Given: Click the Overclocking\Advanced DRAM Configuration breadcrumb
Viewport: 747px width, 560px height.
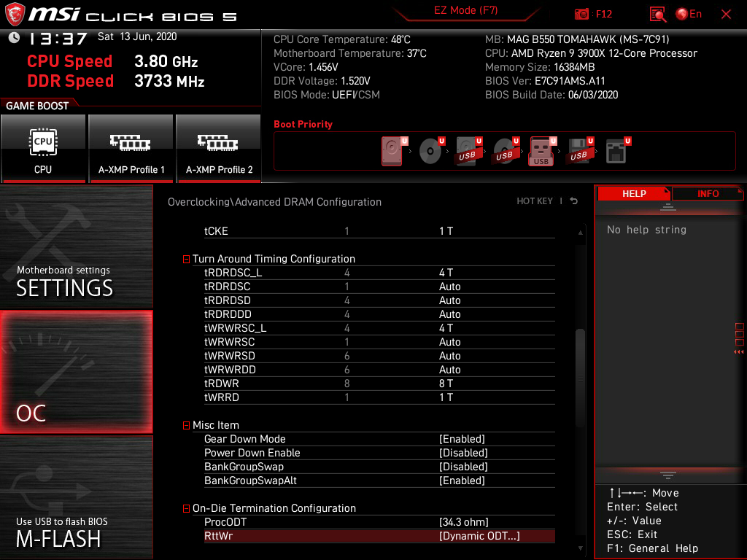Looking at the screenshot, I should [274, 202].
